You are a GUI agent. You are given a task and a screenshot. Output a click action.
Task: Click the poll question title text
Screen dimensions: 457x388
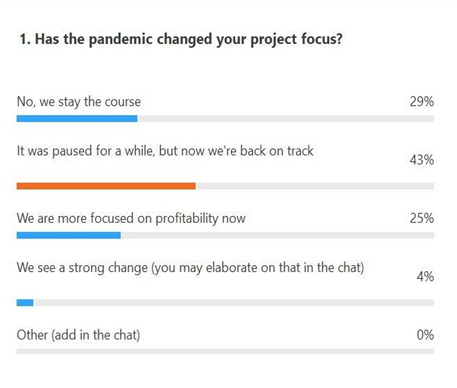click(x=181, y=39)
